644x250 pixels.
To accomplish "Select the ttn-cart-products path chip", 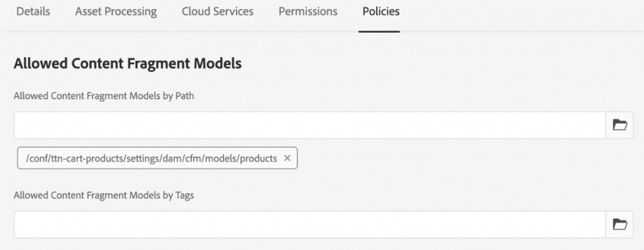I will click(152, 158).
